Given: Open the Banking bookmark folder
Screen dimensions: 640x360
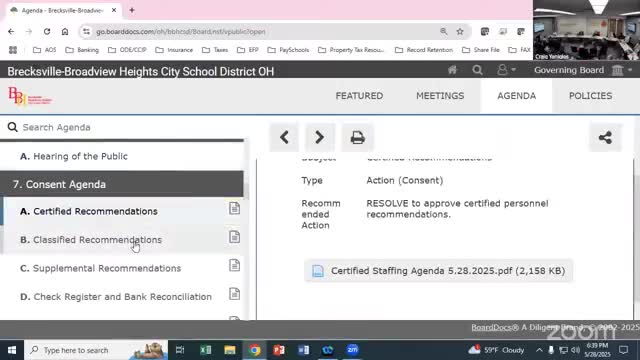Looking at the screenshot, I should point(82,50).
